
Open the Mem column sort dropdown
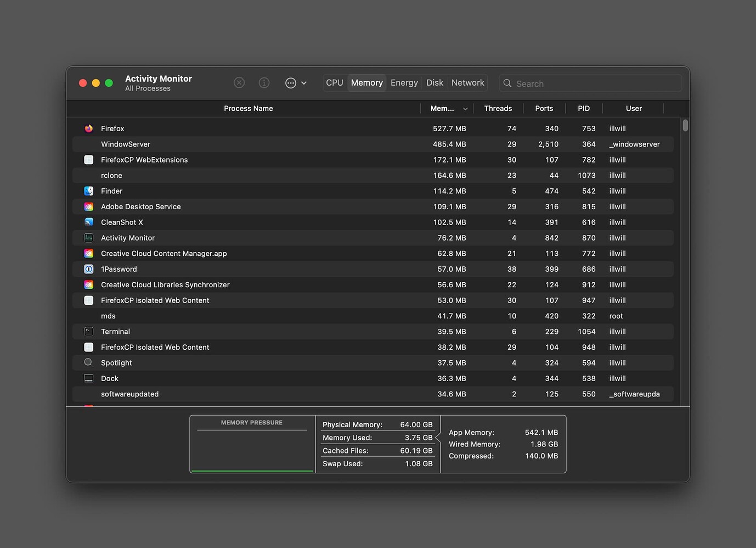(x=465, y=108)
